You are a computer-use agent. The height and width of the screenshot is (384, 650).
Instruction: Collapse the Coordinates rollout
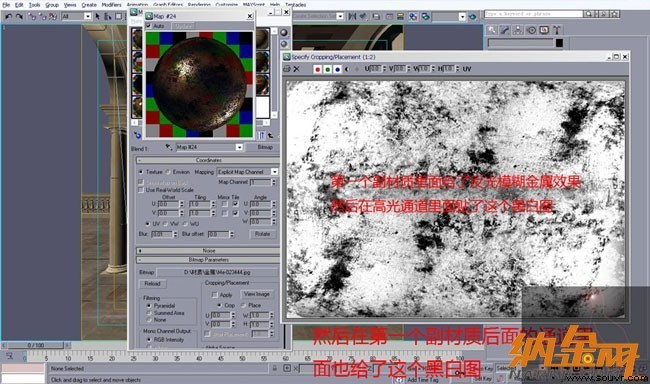[208, 160]
